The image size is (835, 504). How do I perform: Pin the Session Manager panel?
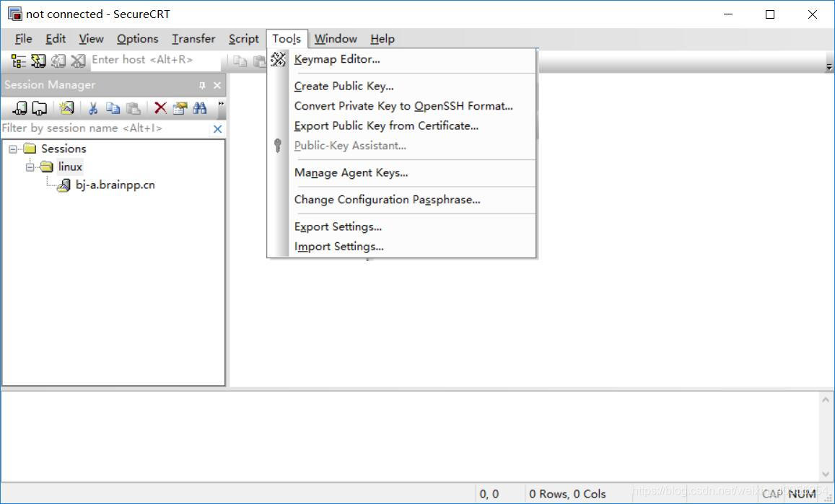pos(202,85)
